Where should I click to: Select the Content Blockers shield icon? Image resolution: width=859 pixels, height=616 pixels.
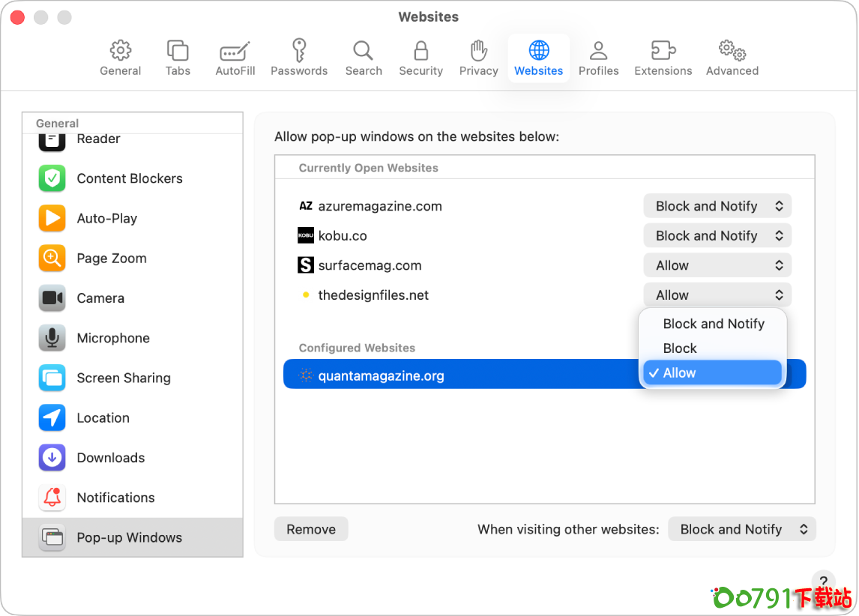pyautogui.click(x=52, y=178)
